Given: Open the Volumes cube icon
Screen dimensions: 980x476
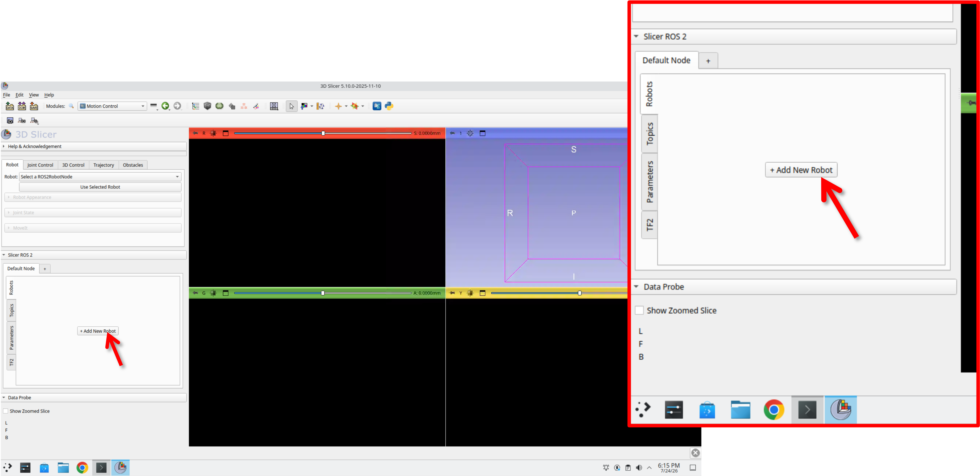Looking at the screenshot, I should (207, 106).
